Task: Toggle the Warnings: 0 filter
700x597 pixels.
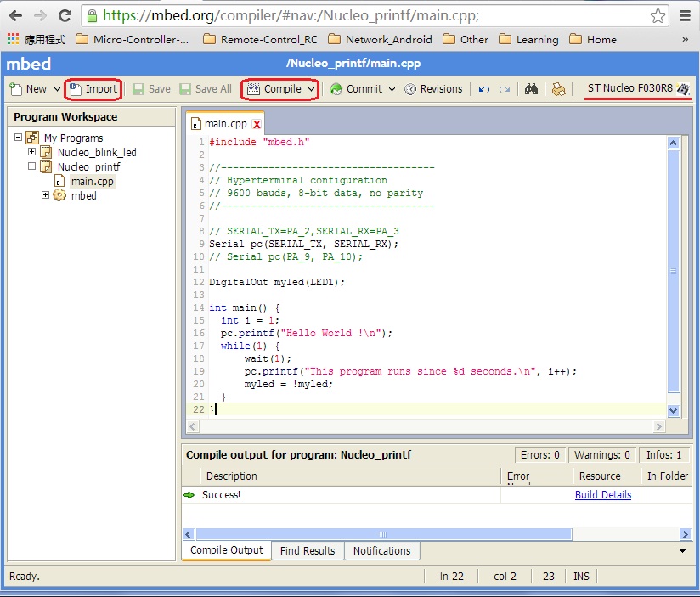Action: tap(601, 454)
